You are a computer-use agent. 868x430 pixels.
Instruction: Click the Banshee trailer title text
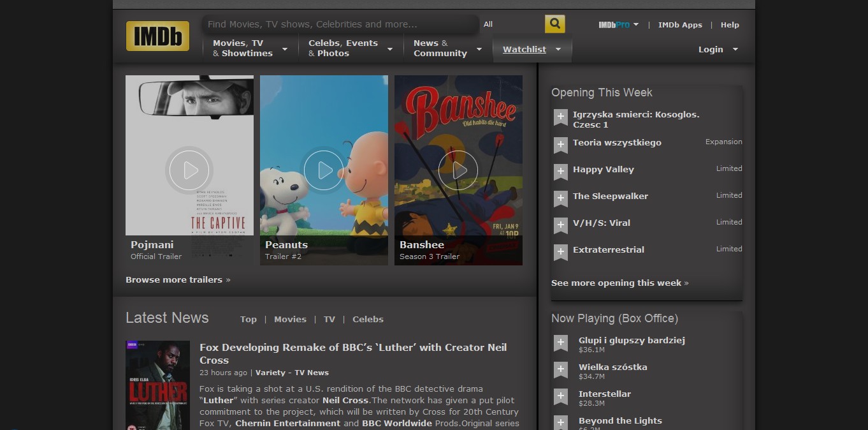(x=422, y=244)
